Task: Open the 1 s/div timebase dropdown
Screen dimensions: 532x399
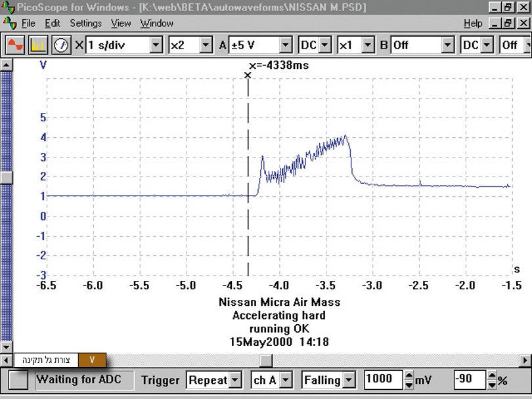Action: (x=156, y=45)
